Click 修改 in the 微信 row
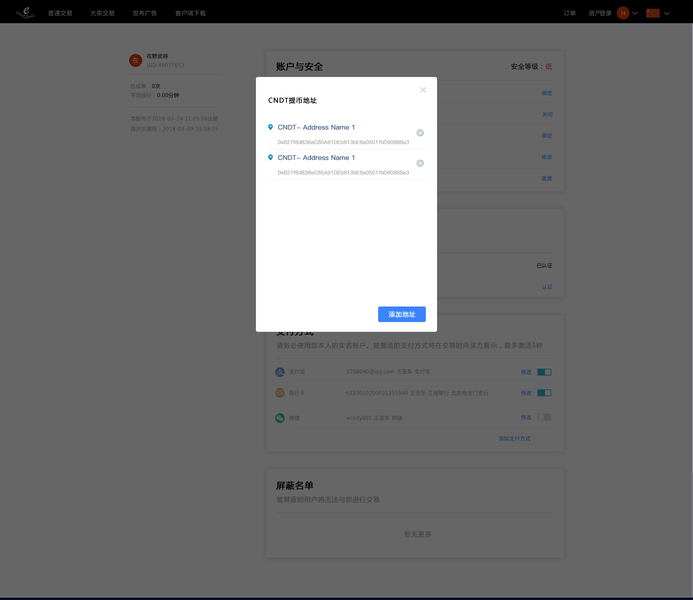 (x=526, y=418)
